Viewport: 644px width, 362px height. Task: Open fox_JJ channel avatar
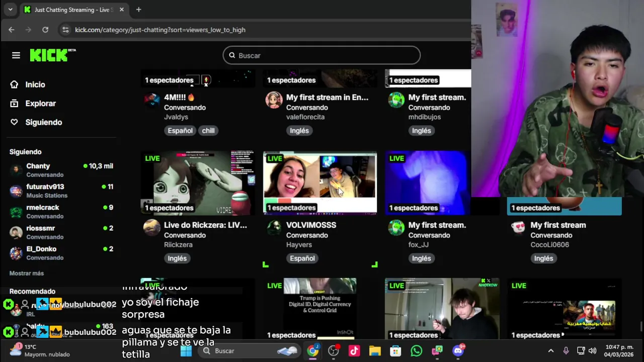coord(396,227)
